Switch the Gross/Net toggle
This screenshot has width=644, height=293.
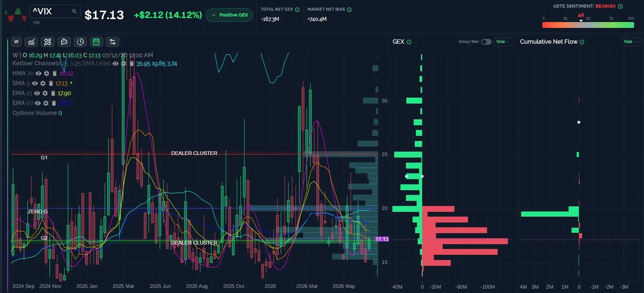coord(486,42)
